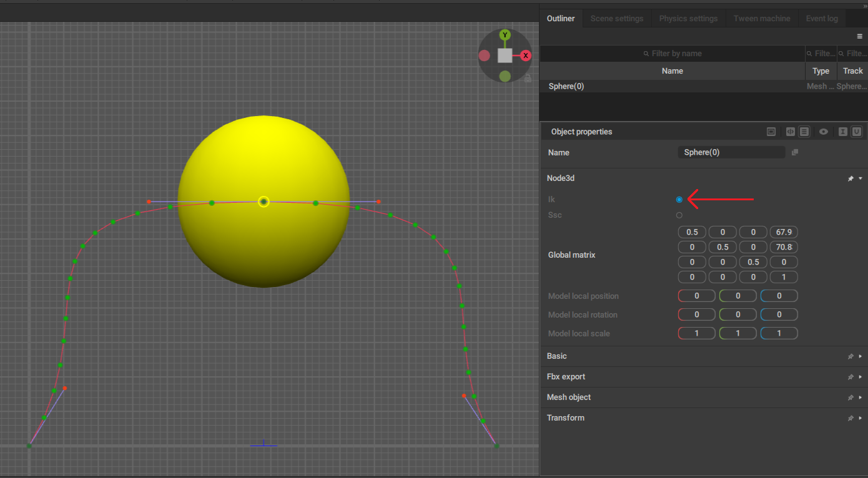Click Model local position X field

coord(696,296)
